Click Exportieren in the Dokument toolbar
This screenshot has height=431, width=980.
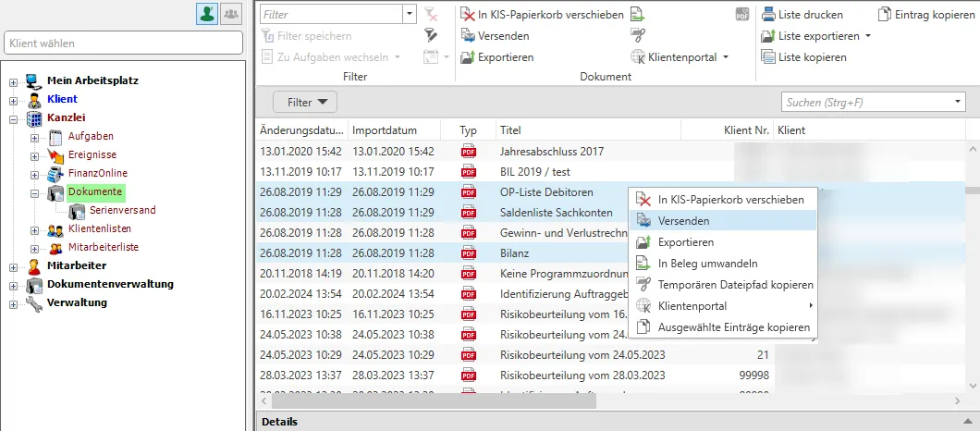tap(496, 57)
